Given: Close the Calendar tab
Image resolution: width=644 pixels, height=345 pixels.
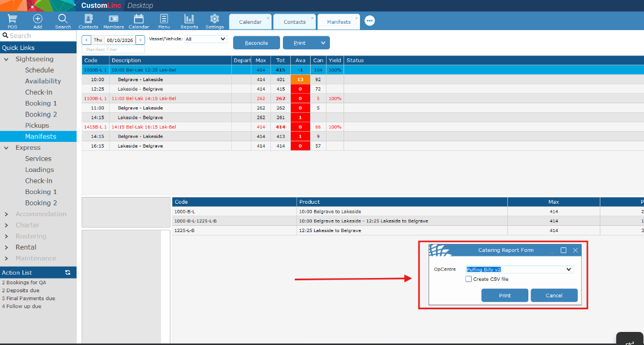Looking at the screenshot, I should point(268,18).
